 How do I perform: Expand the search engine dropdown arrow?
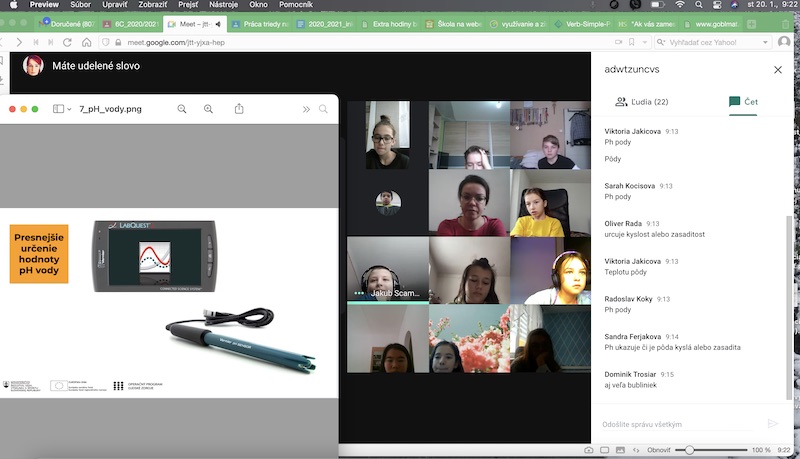(765, 42)
